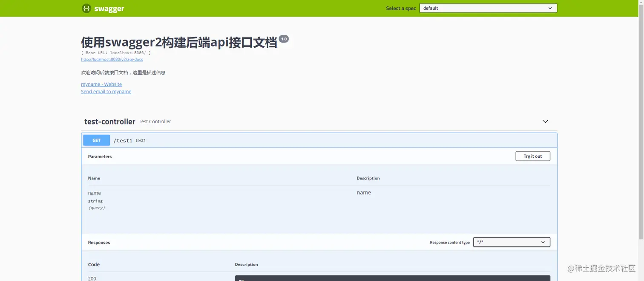Image resolution: width=644 pixels, height=281 pixels.
Task: Click the version 1.0 badge
Action: (284, 39)
